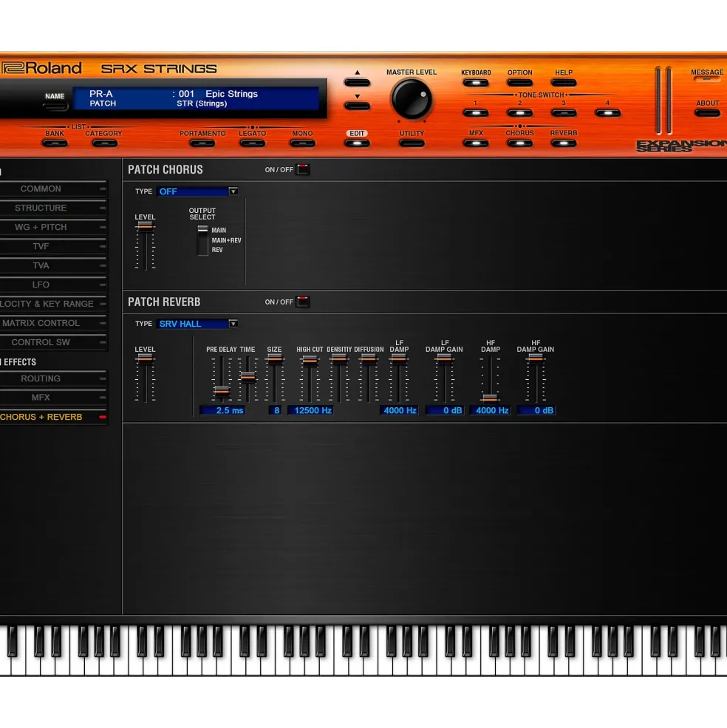Open the Control SW page

(x=53, y=342)
